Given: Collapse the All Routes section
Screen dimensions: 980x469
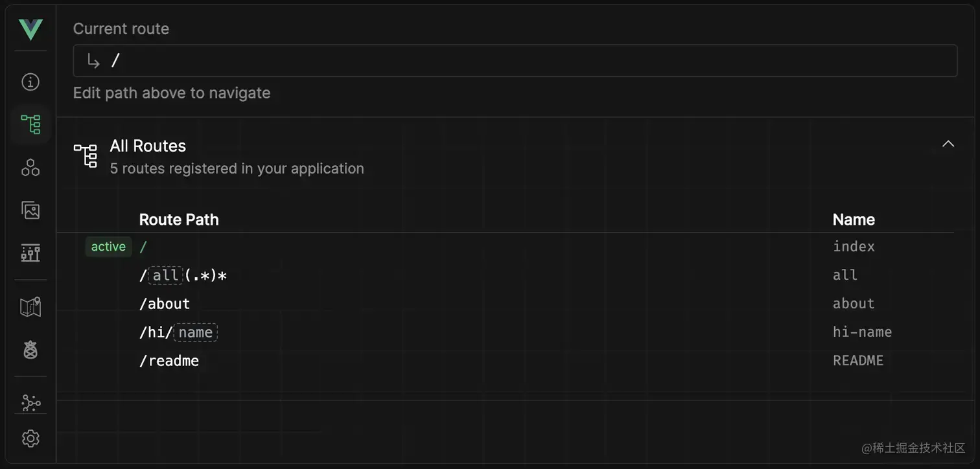Looking at the screenshot, I should [x=948, y=144].
